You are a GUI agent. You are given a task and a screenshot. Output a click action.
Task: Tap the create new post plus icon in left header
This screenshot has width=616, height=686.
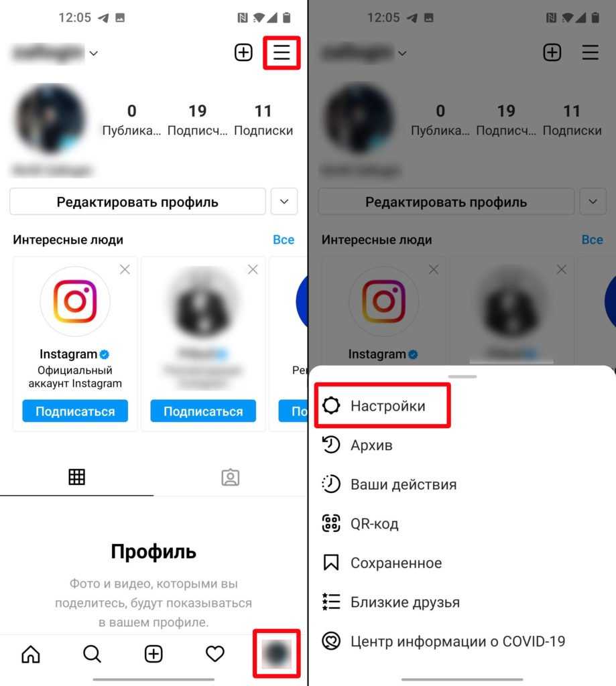(x=243, y=52)
